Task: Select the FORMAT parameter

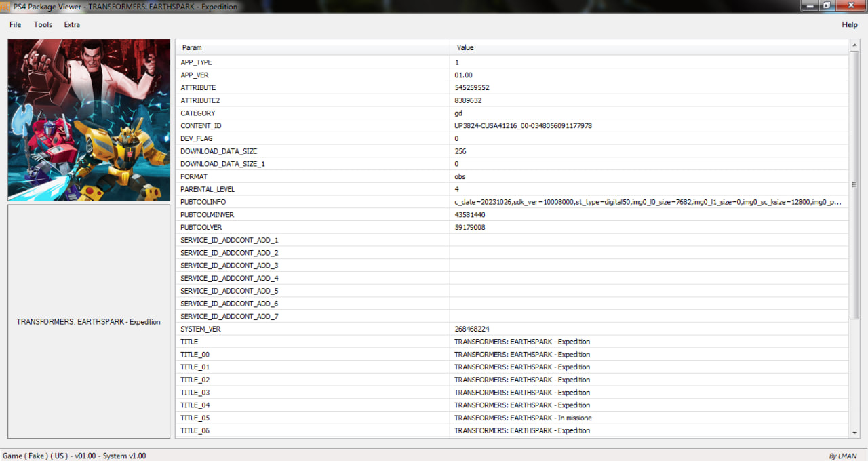Action: tap(194, 177)
